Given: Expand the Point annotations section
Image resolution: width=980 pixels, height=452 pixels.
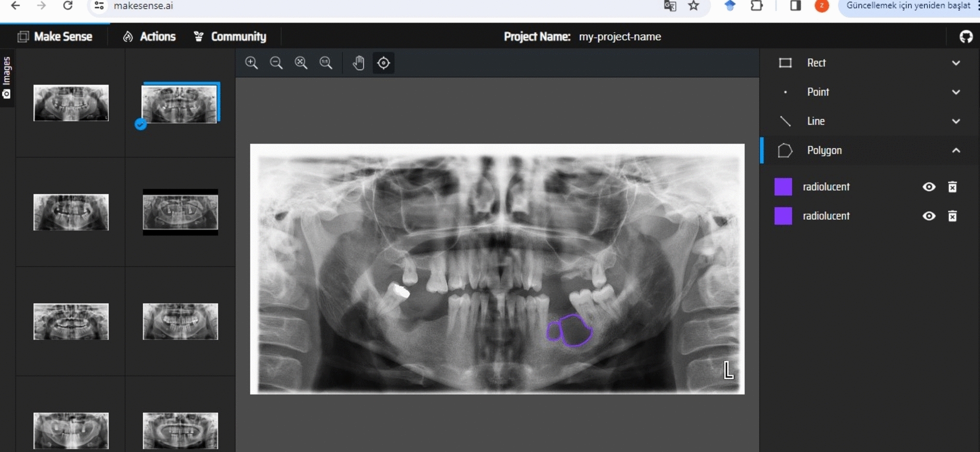Looking at the screenshot, I should [957, 92].
